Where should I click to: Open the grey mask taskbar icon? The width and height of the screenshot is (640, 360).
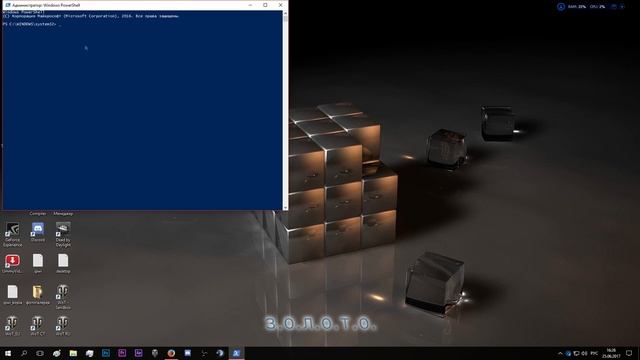155,353
